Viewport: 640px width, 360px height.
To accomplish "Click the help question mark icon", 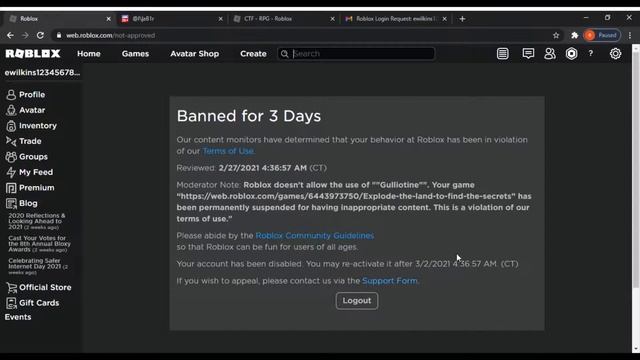I will coord(591,53).
